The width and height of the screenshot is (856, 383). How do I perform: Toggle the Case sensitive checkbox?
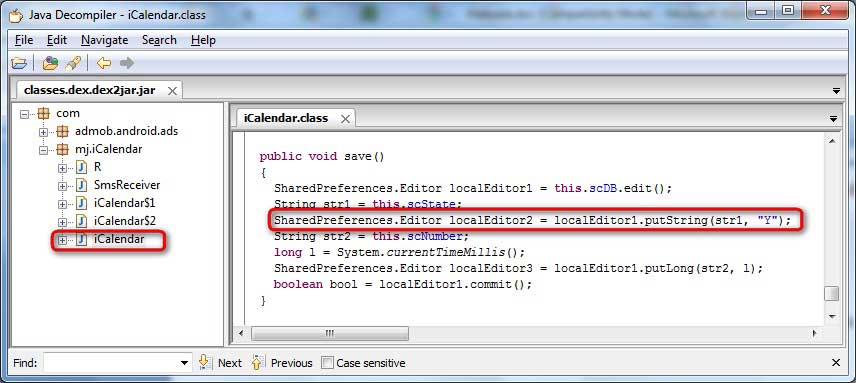(x=327, y=363)
